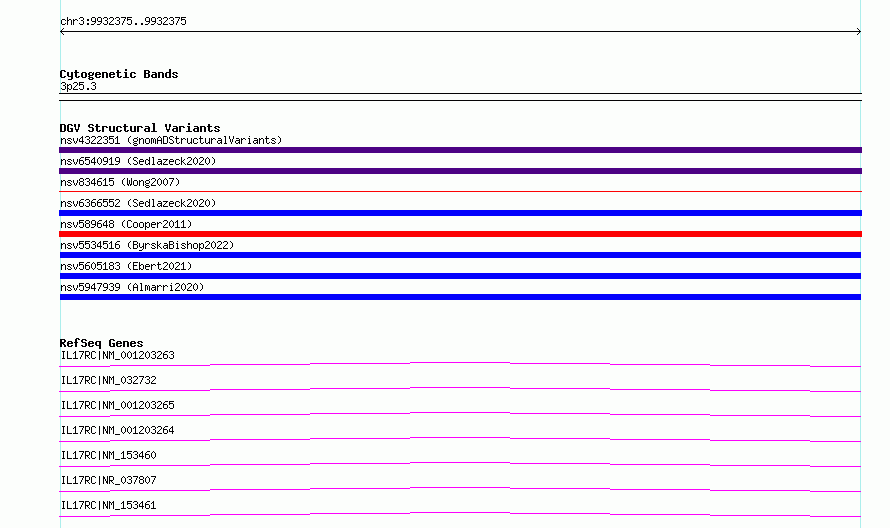
Task: Open variant nsv5947939 (Almarri2020) label
Action: [132, 287]
